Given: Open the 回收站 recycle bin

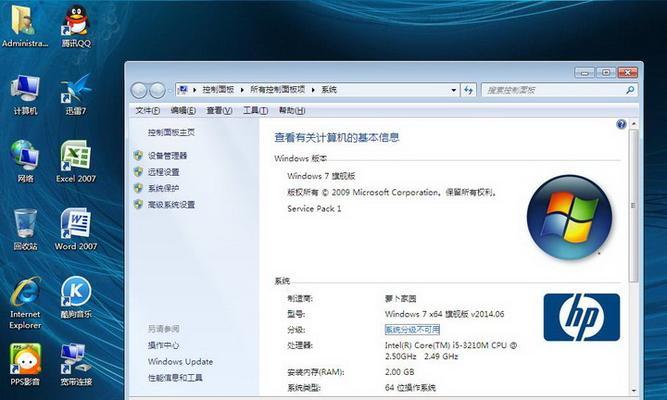Looking at the screenshot, I should [25, 229].
